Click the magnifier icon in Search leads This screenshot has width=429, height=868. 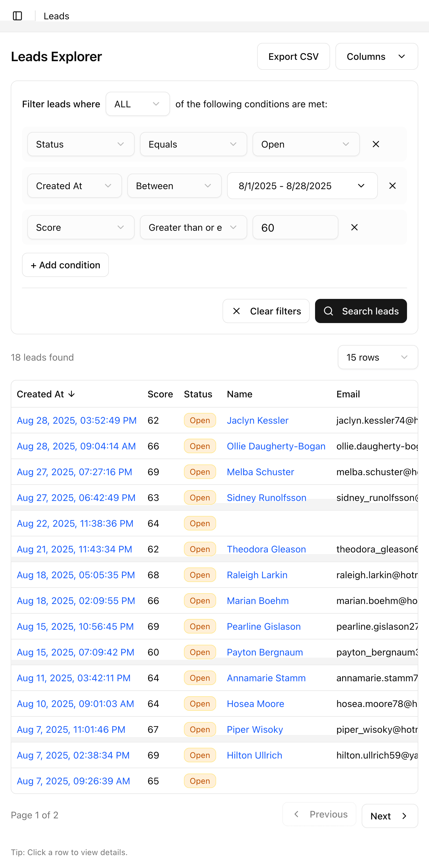pyautogui.click(x=328, y=311)
